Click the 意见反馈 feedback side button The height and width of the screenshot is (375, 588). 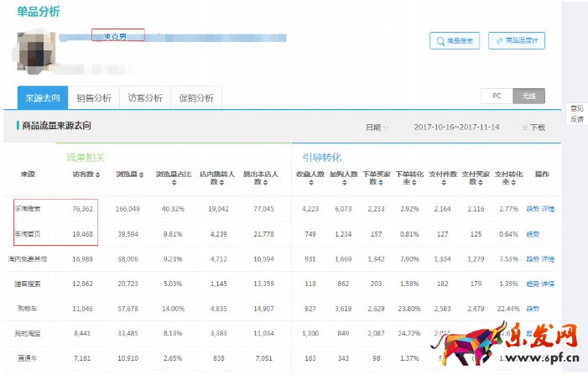[x=576, y=114]
